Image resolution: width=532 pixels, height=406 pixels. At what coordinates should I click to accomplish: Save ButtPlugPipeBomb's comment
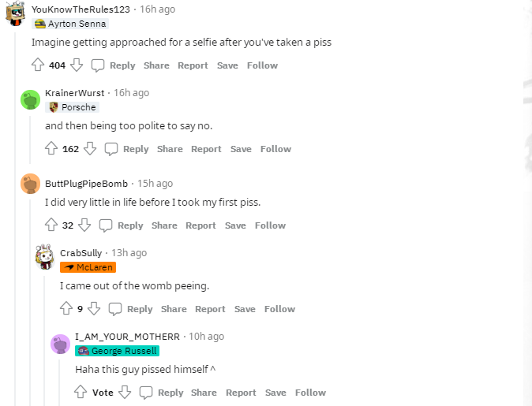[x=235, y=225]
